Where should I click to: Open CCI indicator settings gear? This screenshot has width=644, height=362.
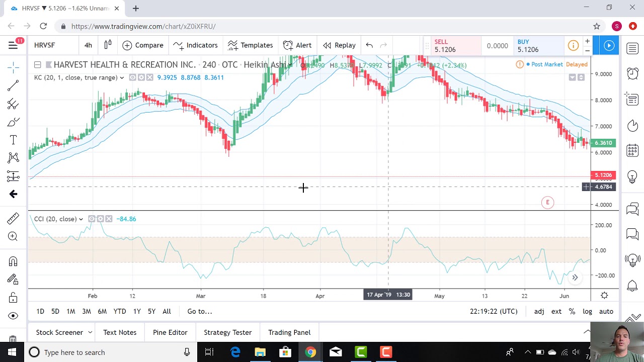pos(100,219)
